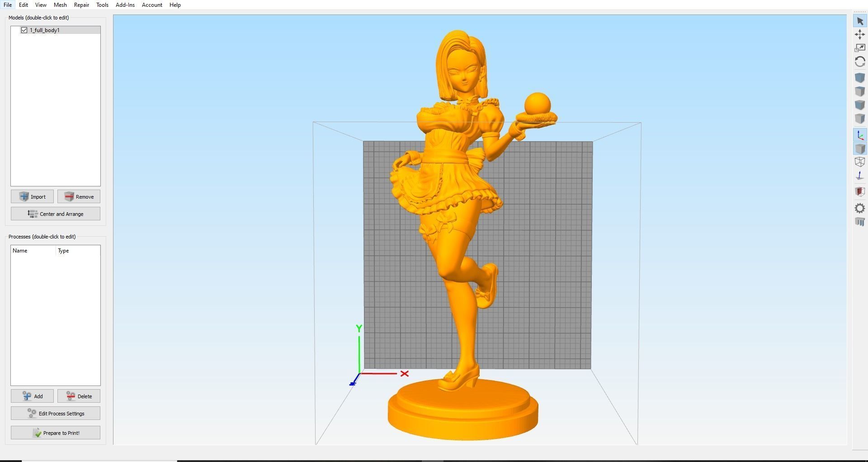
Task: Open the Repair menu
Action: point(81,5)
